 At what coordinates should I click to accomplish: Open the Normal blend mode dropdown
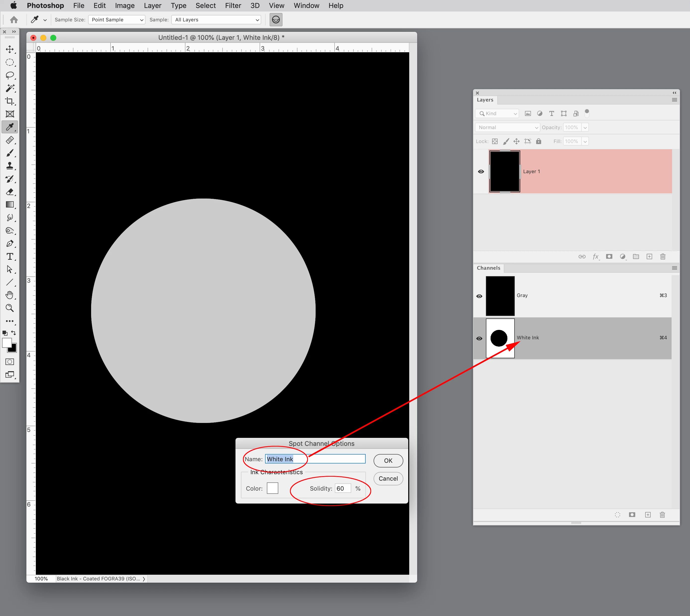tap(507, 128)
